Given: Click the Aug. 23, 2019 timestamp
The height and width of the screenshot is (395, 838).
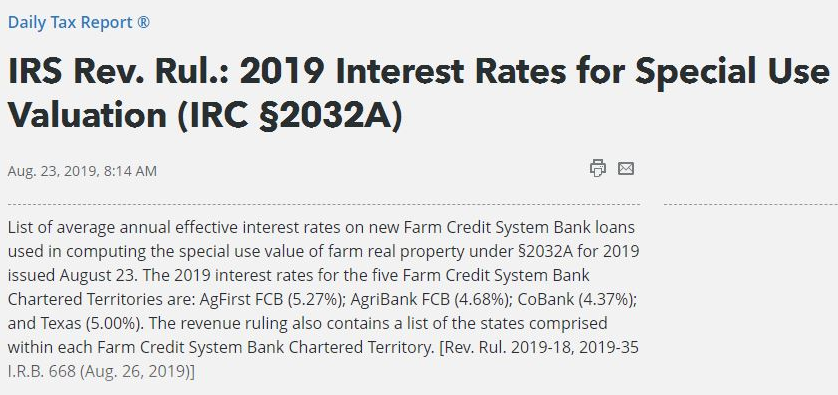Looking at the screenshot, I should [82, 171].
